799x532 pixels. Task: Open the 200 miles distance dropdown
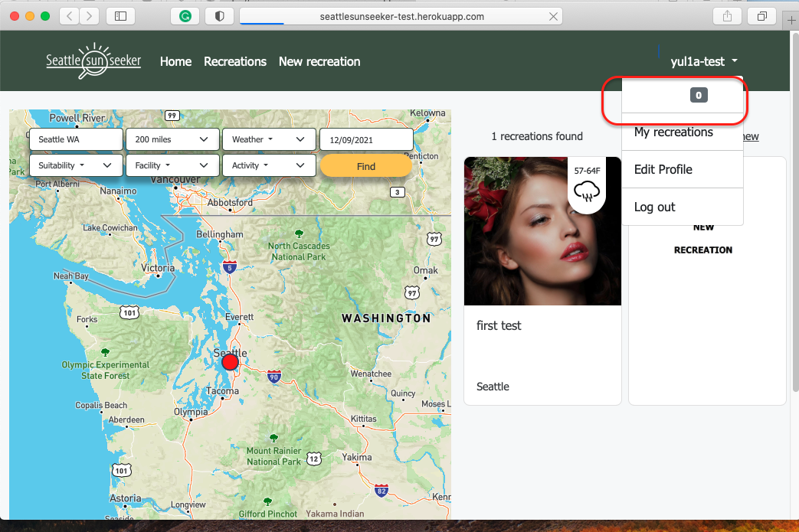(172, 139)
